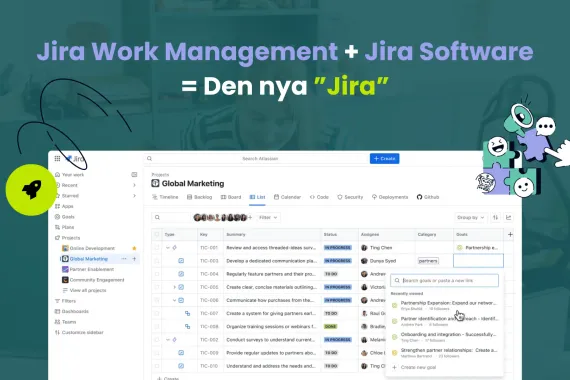The width and height of the screenshot is (570, 380).
Task: Tick checkbox for row TIC-006
Action: (157, 300)
